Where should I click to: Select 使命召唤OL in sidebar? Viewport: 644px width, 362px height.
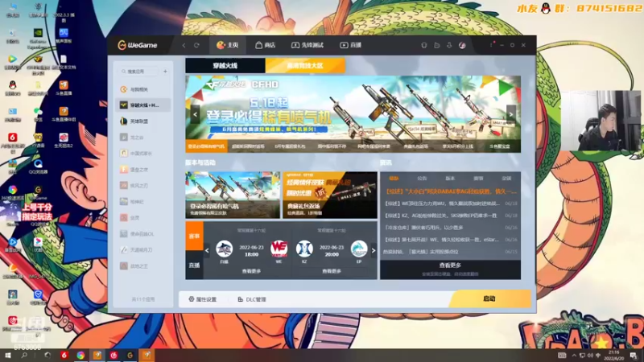point(143,234)
